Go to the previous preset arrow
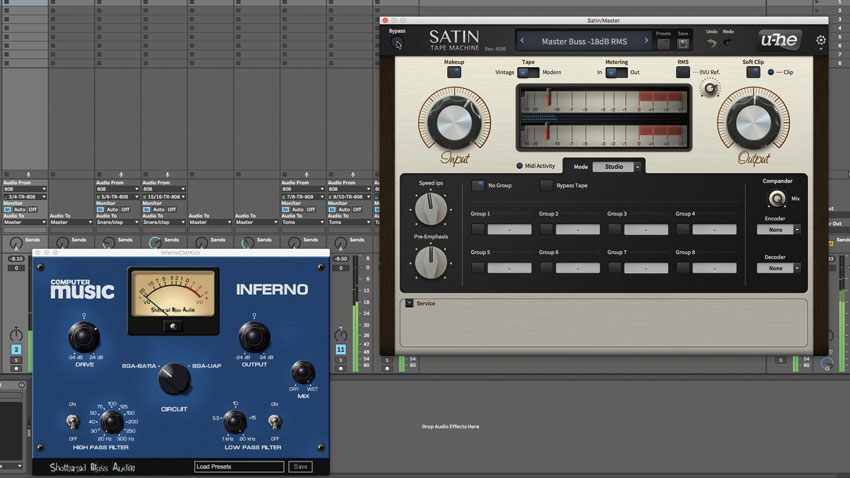The image size is (850, 478). pos(522,41)
